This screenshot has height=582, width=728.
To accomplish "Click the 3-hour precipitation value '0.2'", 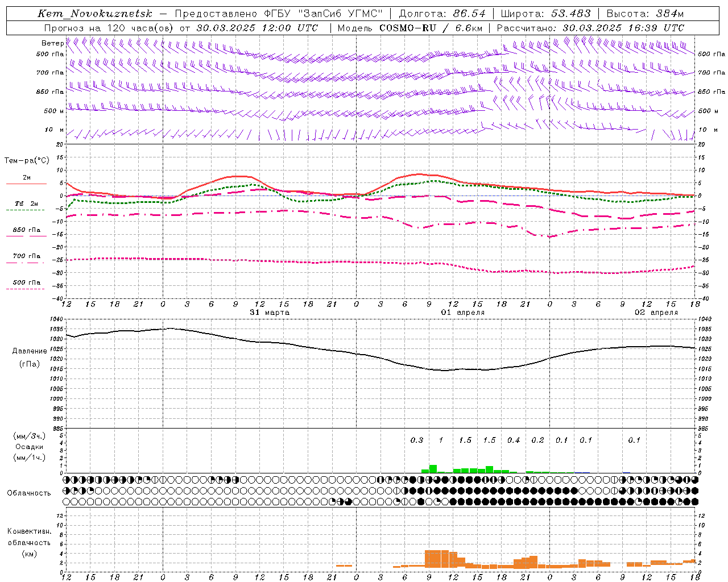I will click(537, 440).
